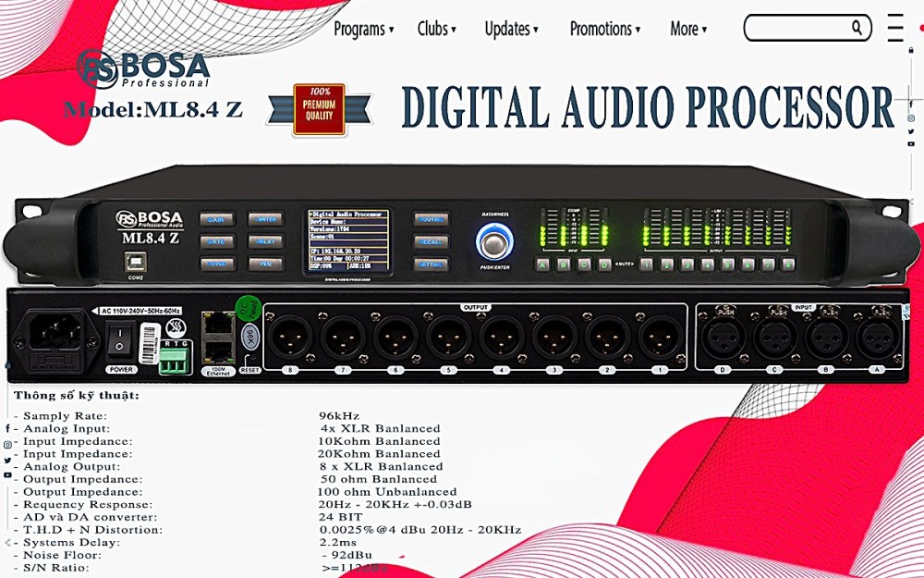Click the "DIGITAL AUDIO PROCESSOR" headline
Screen dimensions: 924x578
pyautogui.click(x=649, y=107)
